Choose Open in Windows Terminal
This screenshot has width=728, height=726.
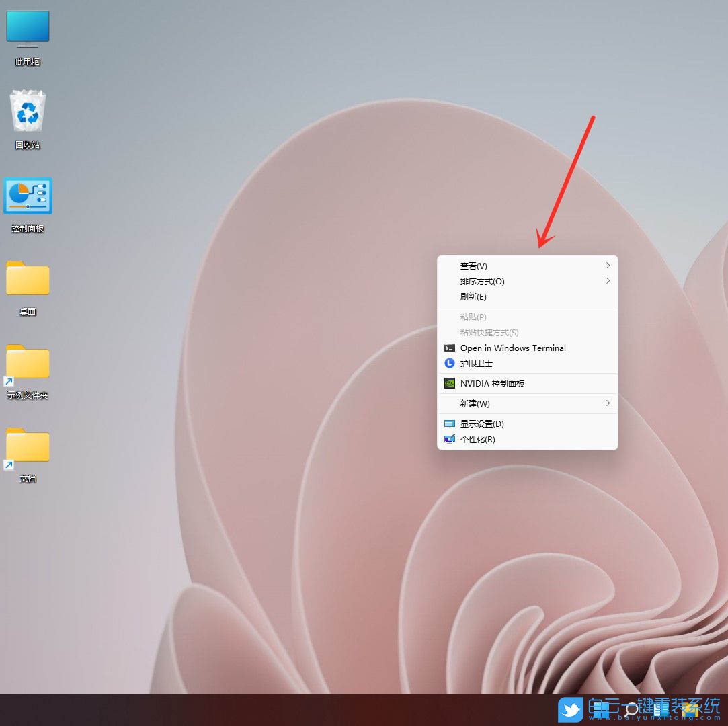(512, 348)
